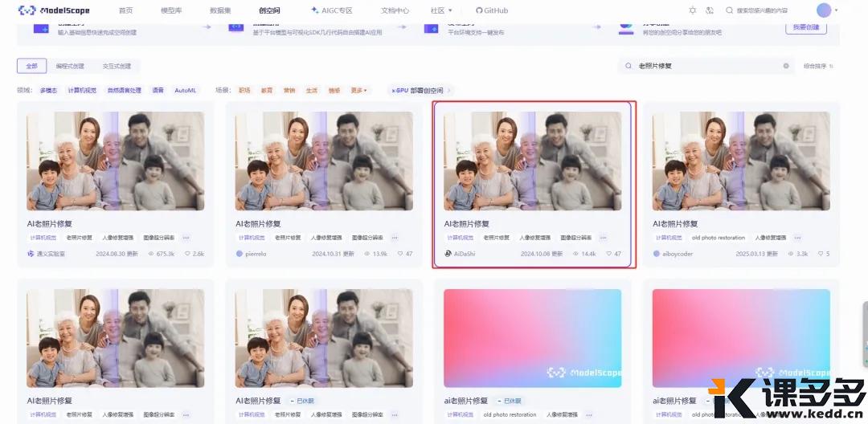The height and width of the screenshot is (424, 868).
Task: Click the 图像超分辨率 tag on the AiDaShi card
Action: coord(575,238)
